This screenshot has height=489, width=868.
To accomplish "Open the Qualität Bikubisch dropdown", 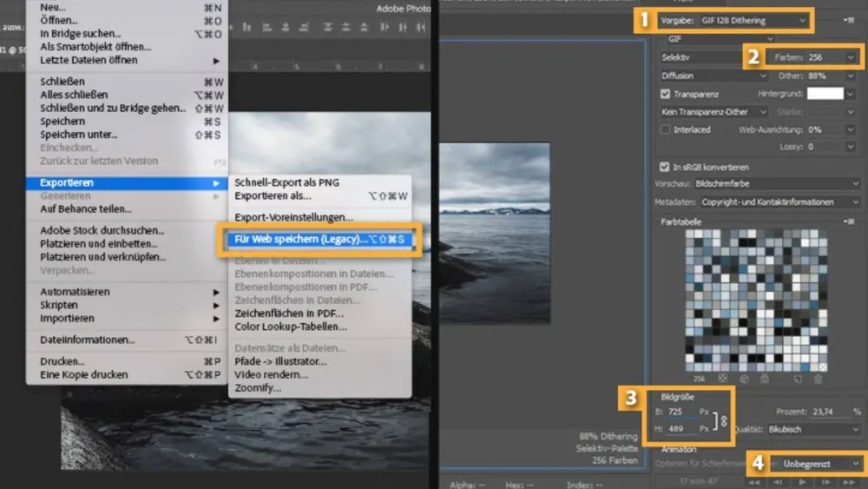I will (x=813, y=429).
